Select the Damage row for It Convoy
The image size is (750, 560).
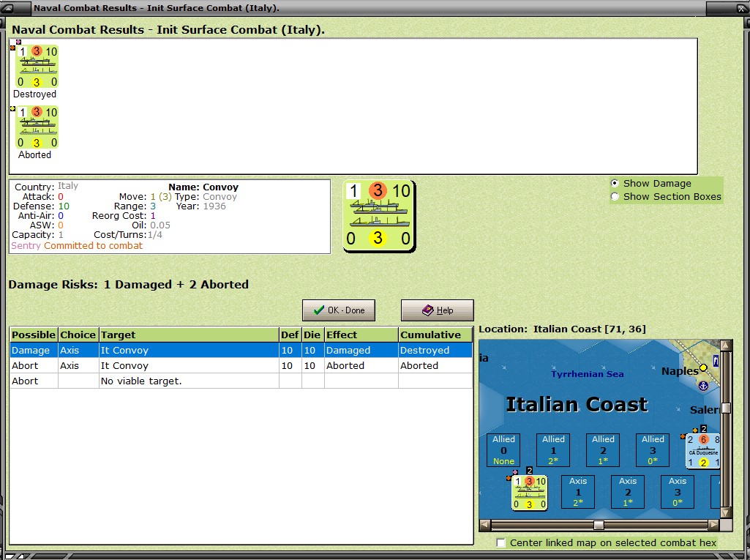coord(241,351)
